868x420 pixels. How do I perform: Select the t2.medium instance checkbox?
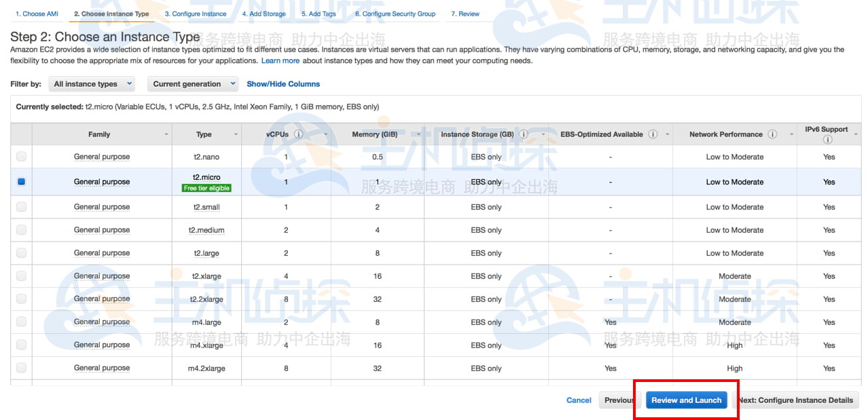tap(21, 230)
